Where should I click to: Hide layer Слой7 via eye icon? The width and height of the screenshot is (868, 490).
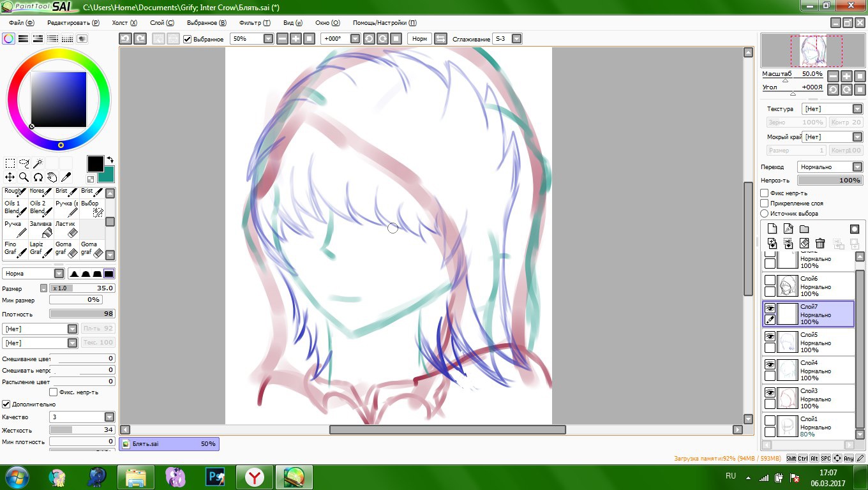tap(770, 308)
